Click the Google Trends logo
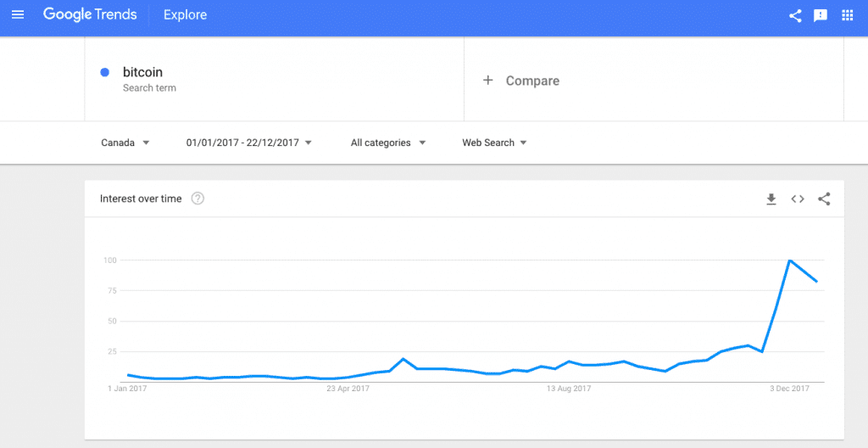This screenshot has height=448, width=868. pyautogui.click(x=90, y=14)
